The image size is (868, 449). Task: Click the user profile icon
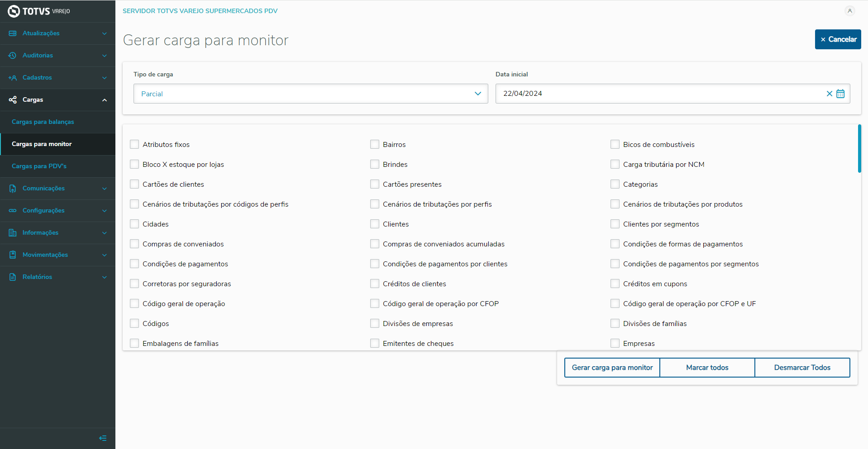(849, 11)
